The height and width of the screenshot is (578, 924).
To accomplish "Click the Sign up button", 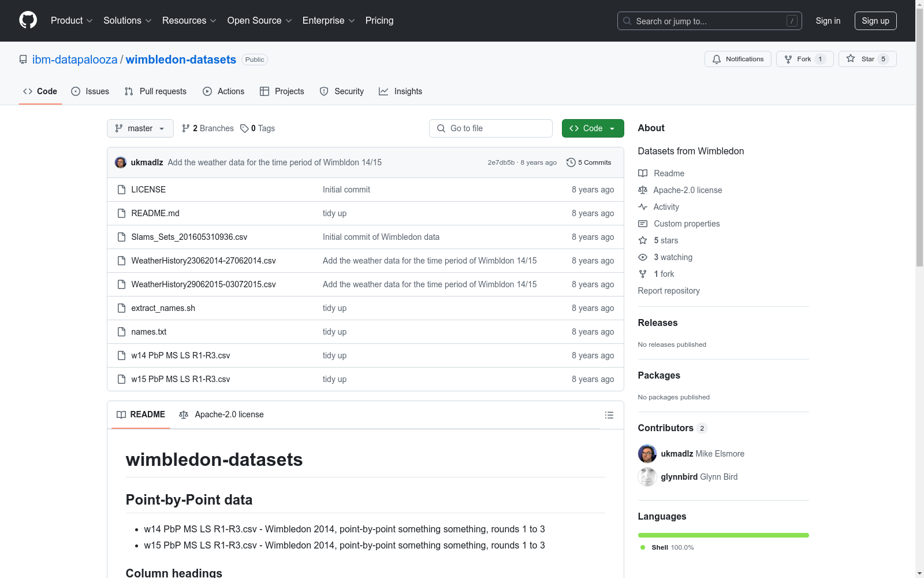I will click(875, 21).
